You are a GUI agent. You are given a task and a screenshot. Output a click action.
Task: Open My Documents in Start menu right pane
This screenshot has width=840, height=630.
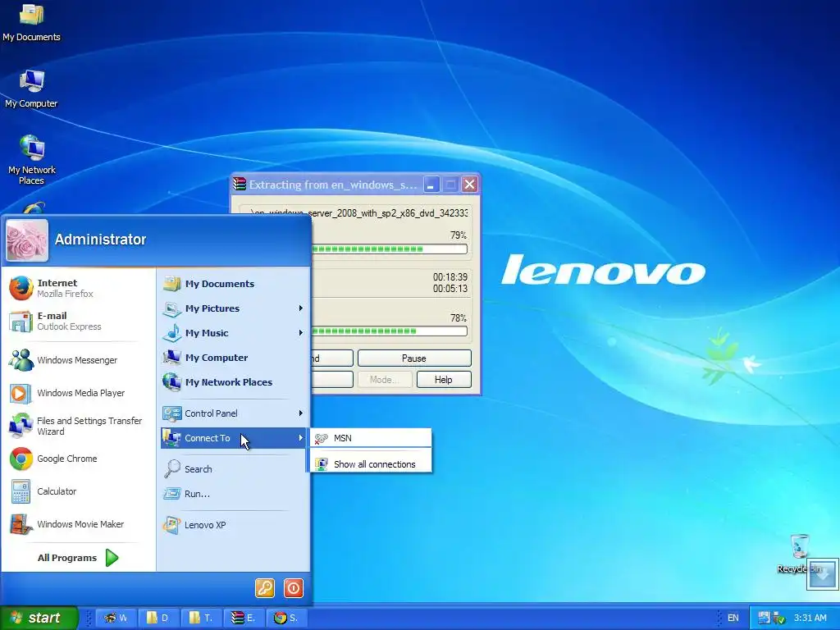point(234,284)
